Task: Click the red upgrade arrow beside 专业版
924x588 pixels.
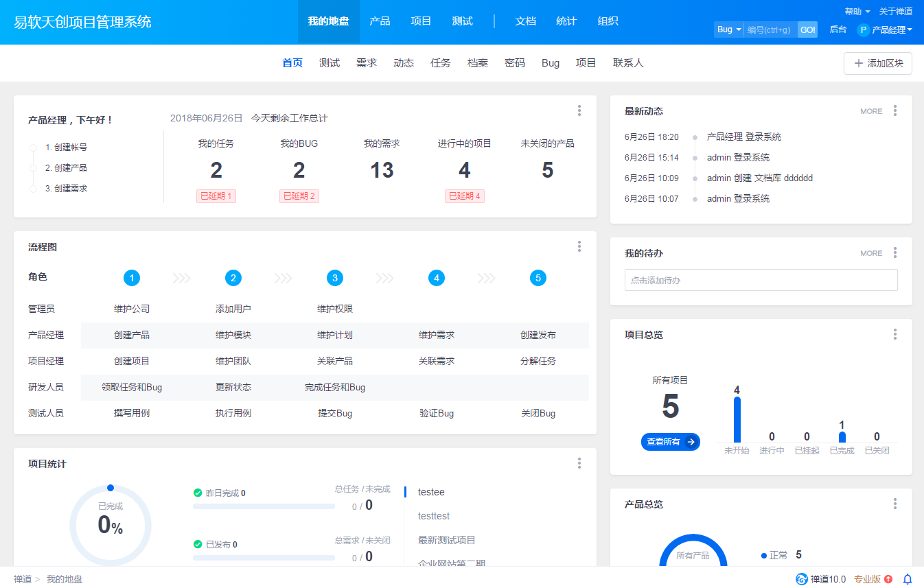Action: [888, 579]
